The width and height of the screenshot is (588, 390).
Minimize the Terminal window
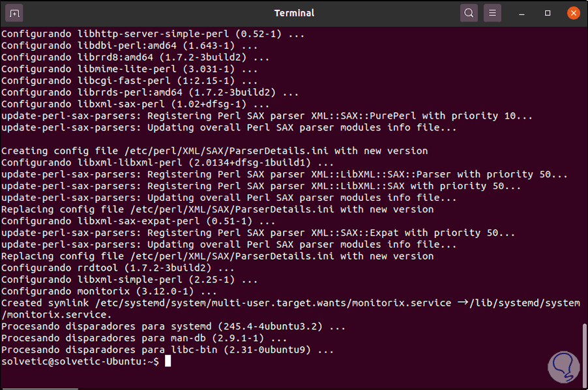[523, 13]
